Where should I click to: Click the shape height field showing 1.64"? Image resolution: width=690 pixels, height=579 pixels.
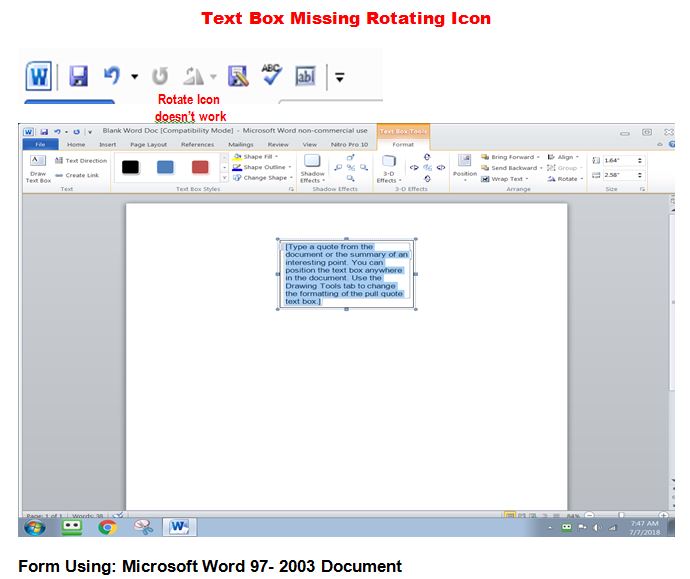coord(619,161)
